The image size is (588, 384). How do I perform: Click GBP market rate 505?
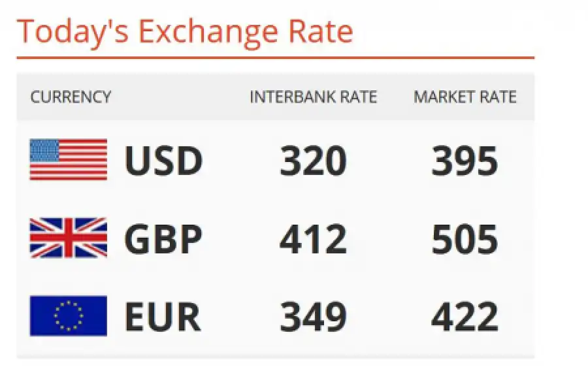(465, 239)
